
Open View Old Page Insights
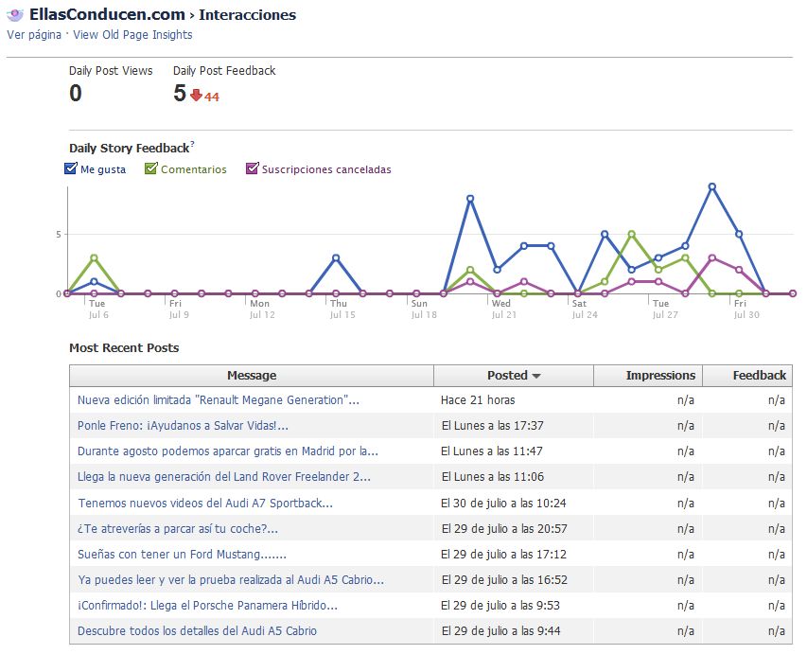(x=132, y=34)
